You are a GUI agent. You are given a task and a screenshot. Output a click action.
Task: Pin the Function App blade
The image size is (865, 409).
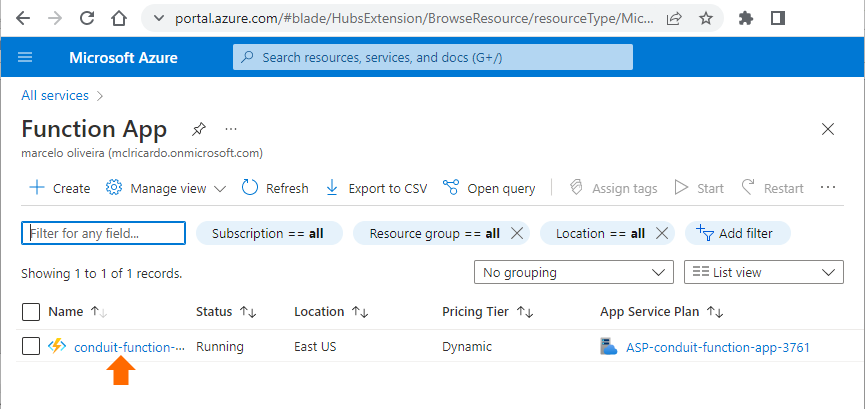pyautogui.click(x=199, y=130)
